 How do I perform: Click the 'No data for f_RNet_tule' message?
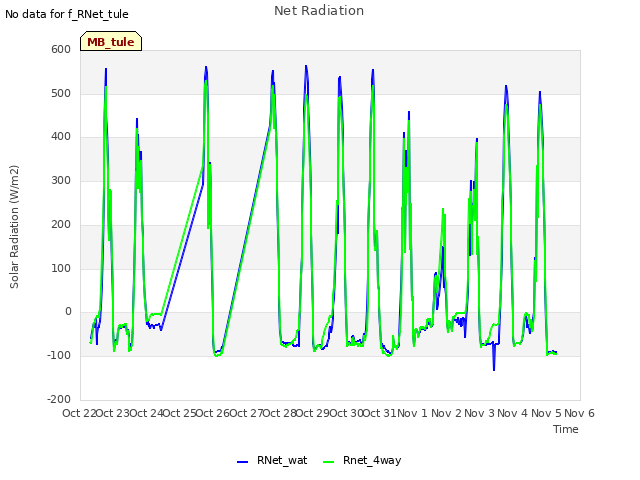click(67, 14)
